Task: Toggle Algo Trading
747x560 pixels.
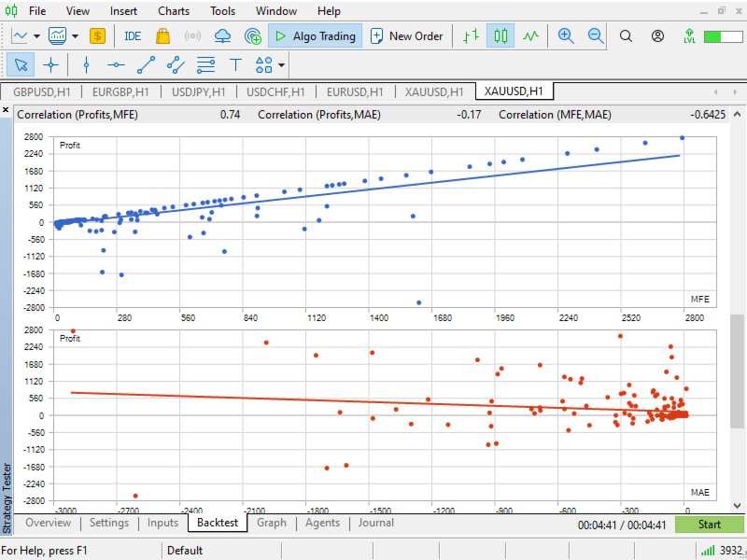Action: [315, 36]
